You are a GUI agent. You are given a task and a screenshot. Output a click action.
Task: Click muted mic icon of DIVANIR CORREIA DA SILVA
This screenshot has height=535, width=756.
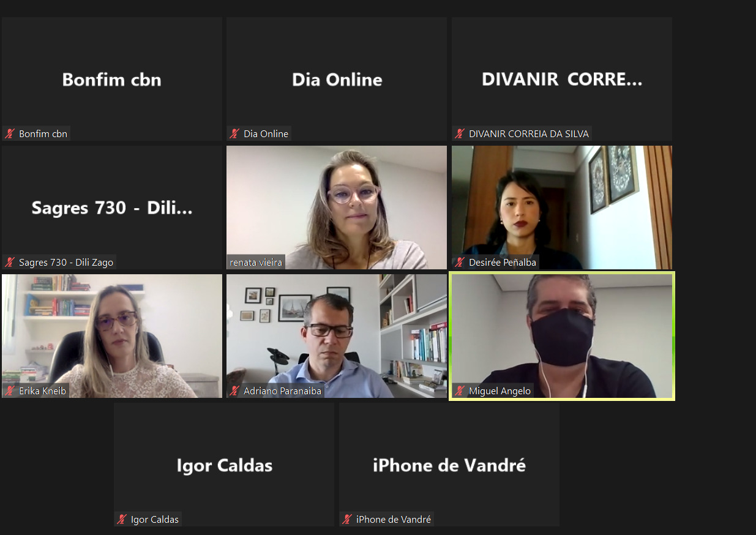click(x=460, y=133)
